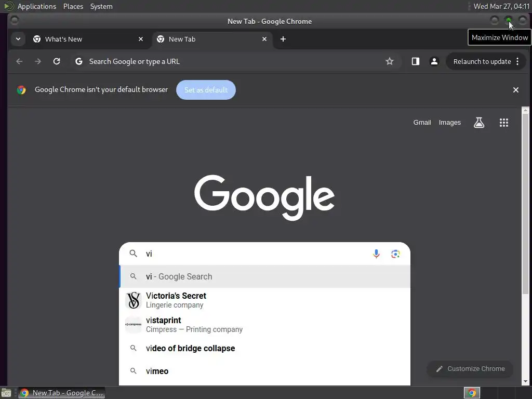The image size is (532, 399).
Task: Click New Tab - Google Chrome taskbar entry
Action: tap(61, 393)
